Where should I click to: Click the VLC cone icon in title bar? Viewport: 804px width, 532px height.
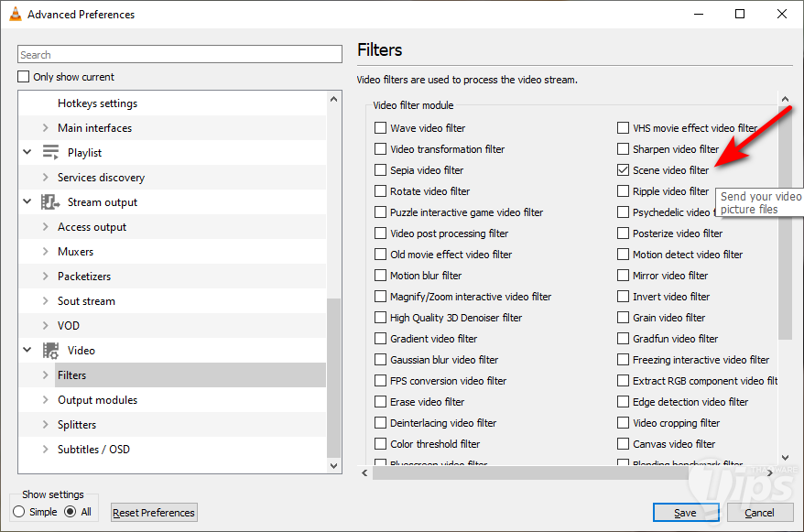(x=15, y=14)
